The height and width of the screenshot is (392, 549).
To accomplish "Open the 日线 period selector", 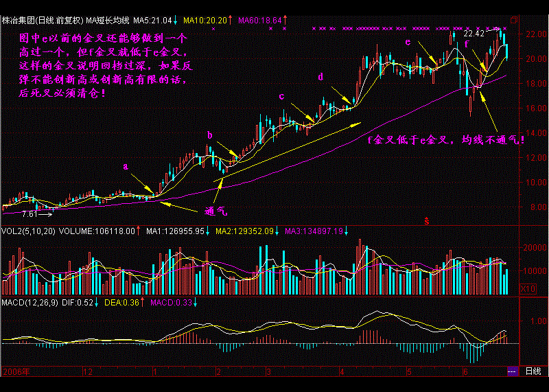I will 533,371.
